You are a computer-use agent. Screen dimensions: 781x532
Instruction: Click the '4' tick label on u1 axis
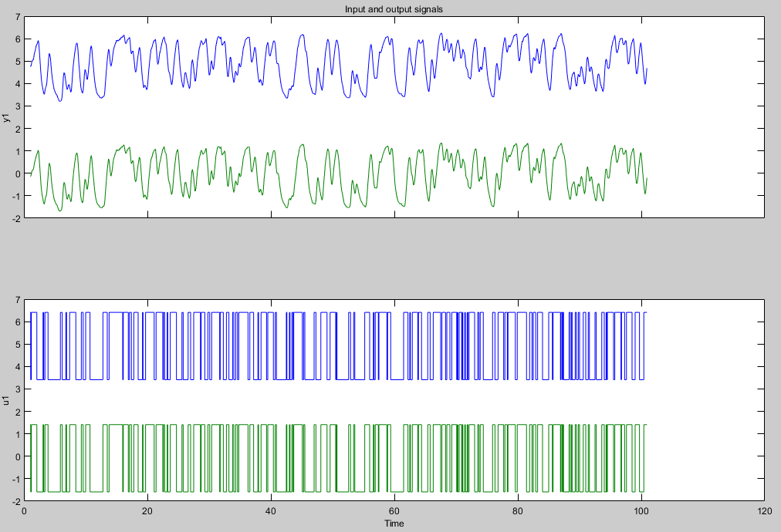coord(17,367)
